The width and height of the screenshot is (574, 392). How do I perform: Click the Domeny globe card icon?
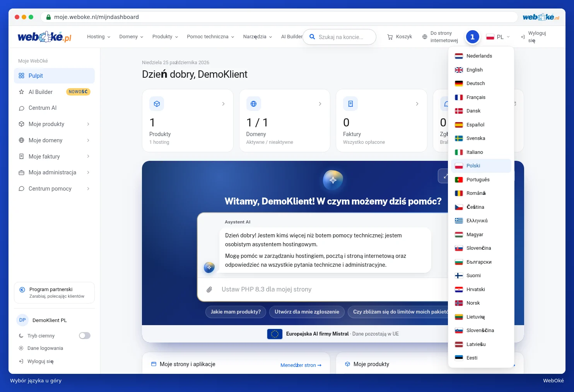pos(253,104)
